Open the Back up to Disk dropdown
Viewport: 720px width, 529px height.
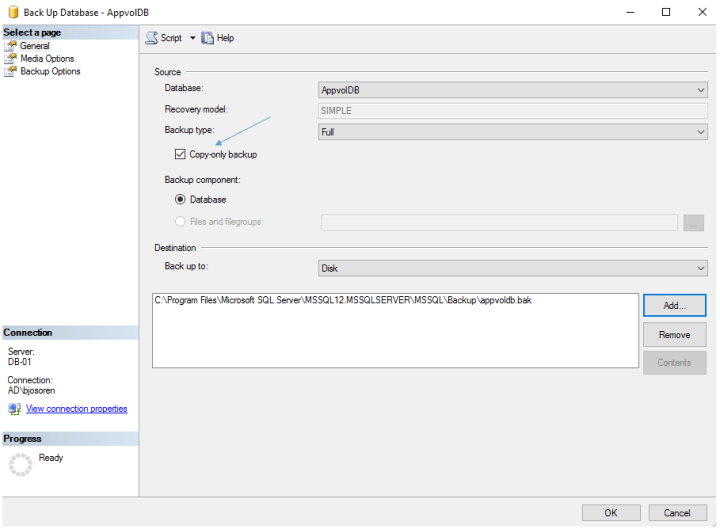pyautogui.click(x=513, y=268)
